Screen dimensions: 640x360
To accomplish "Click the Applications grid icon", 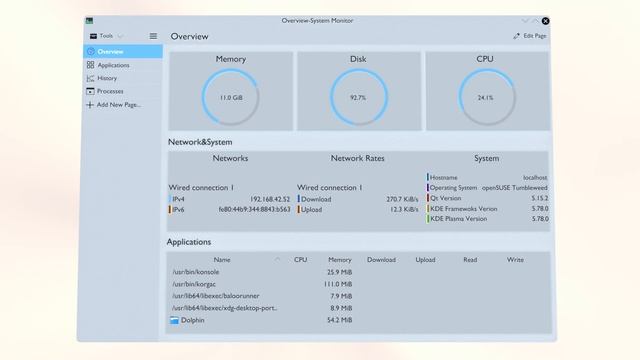I will coord(91,65).
